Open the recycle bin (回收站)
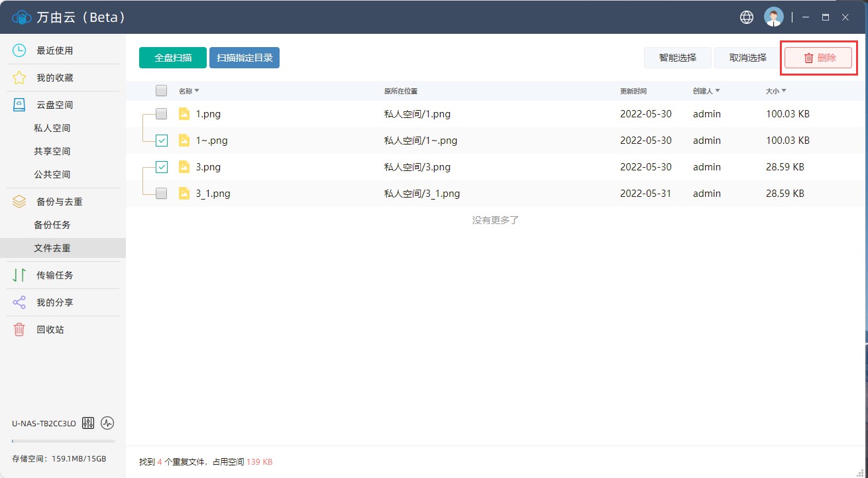 click(50, 329)
